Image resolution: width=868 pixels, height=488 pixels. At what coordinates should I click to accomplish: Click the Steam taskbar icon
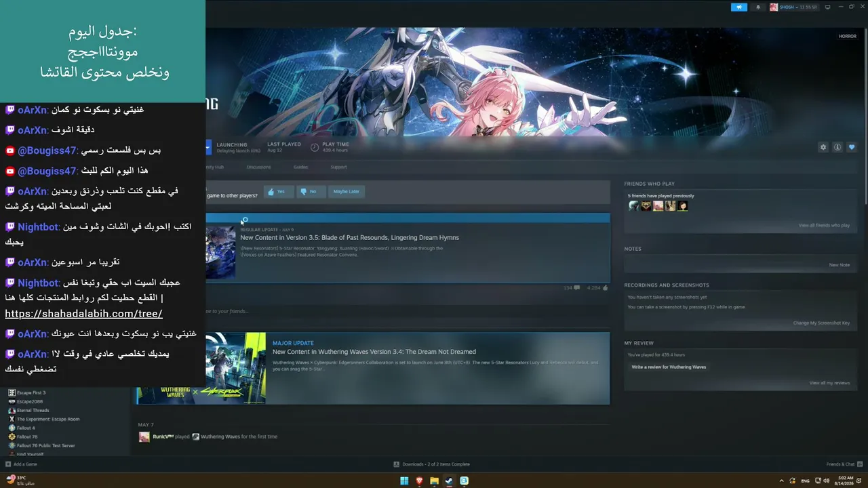point(449,481)
